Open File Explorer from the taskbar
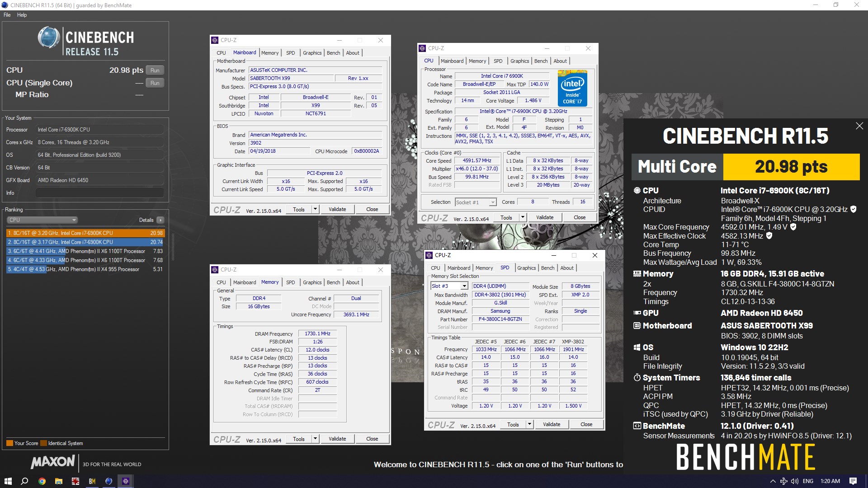This screenshot has width=868, height=488. (58, 481)
